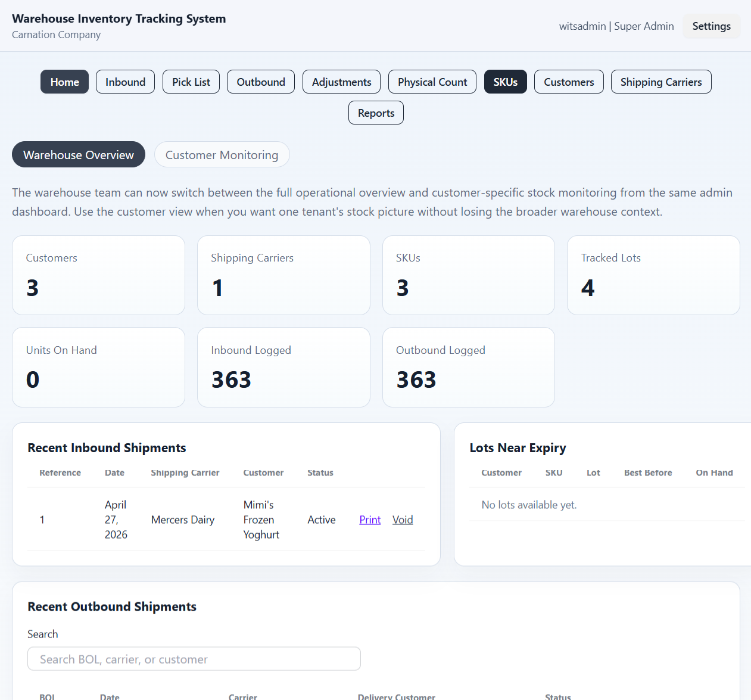Click the Customers summary card
751x700 pixels.
[x=98, y=275]
